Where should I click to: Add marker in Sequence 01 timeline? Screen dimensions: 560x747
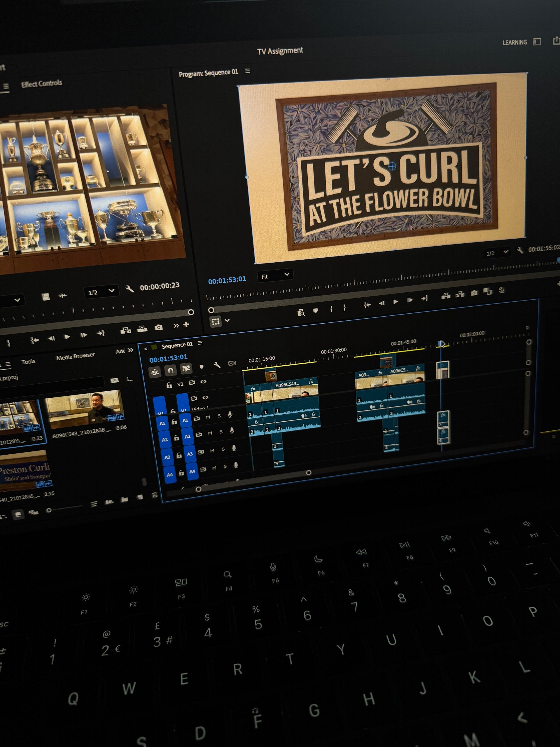point(202,367)
